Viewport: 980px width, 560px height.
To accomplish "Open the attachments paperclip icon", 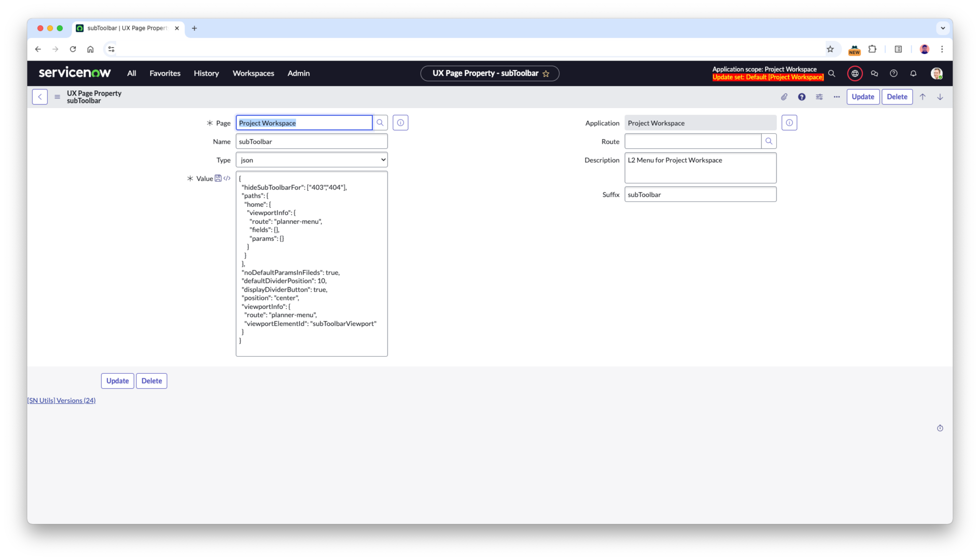I will [x=784, y=97].
